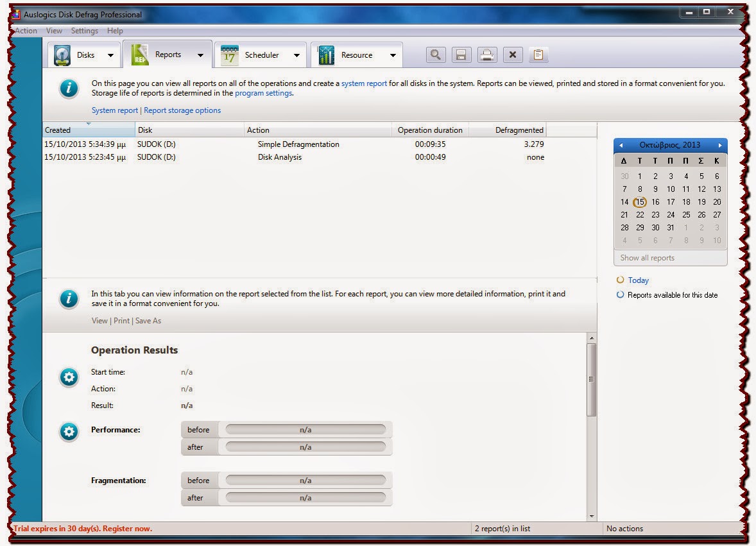The image size is (756, 546).
Task: Click the Save As link
Action: [148, 321]
